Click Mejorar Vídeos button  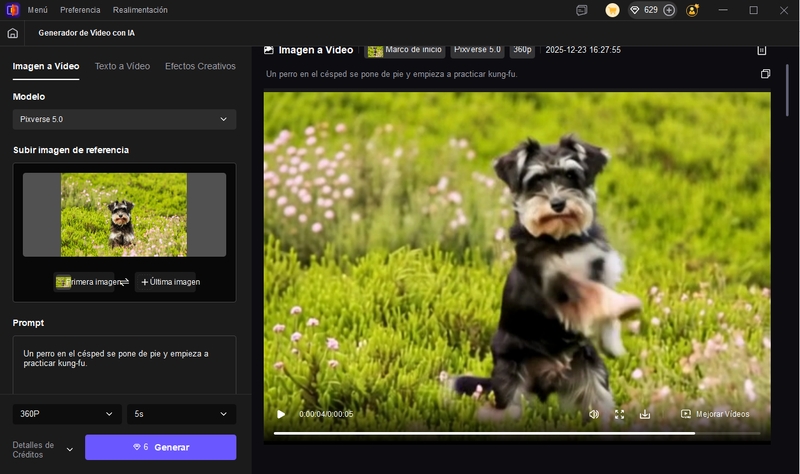tap(715, 414)
